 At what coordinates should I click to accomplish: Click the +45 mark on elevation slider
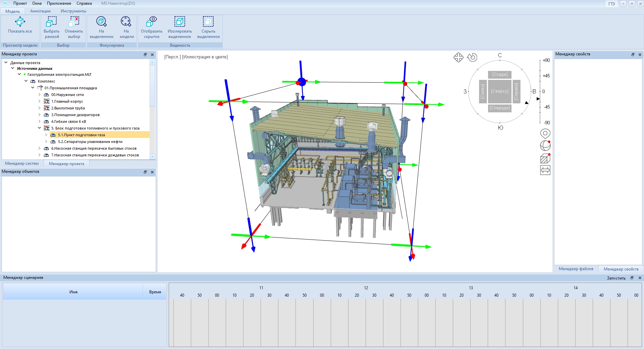tap(546, 76)
